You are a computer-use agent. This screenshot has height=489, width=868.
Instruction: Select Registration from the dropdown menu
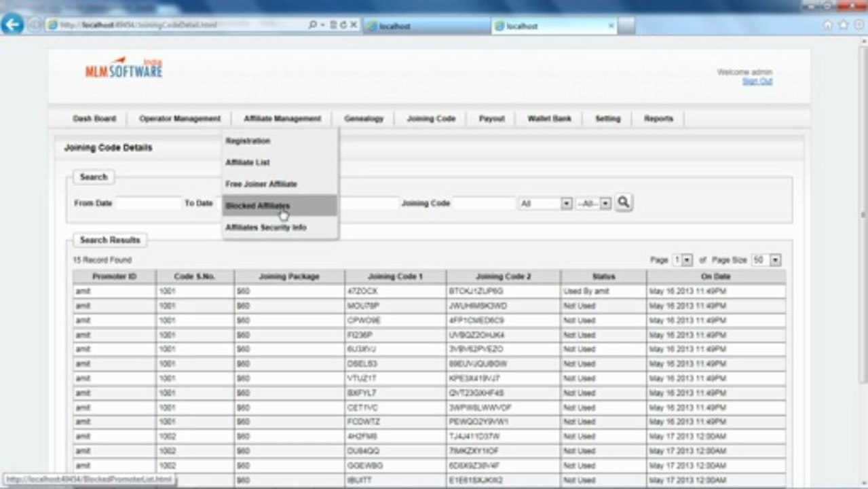point(280,141)
